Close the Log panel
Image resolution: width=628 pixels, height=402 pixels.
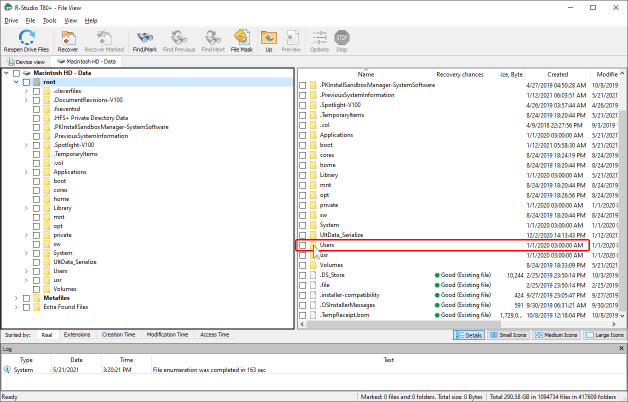pyautogui.click(x=621, y=349)
